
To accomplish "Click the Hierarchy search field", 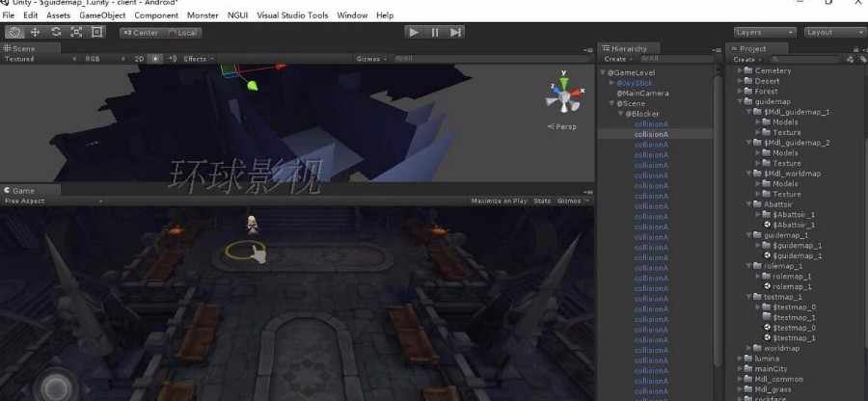I will [675, 59].
